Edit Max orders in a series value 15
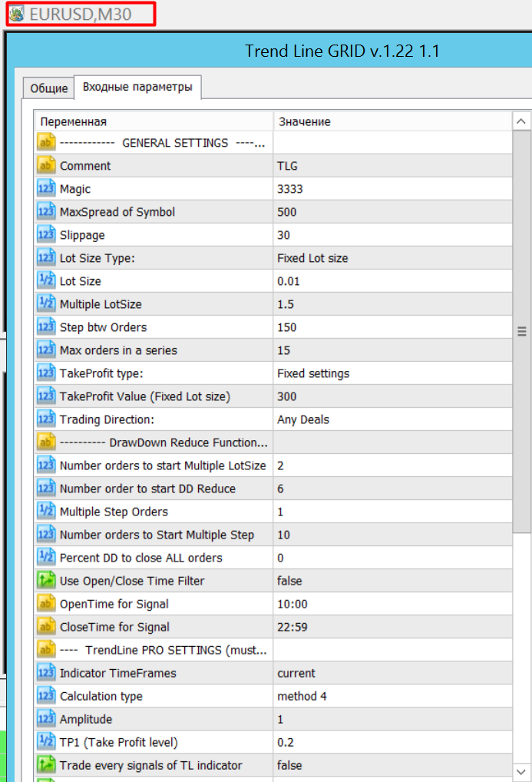The height and width of the screenshot is (782, 532). click(x=392, y=350)
